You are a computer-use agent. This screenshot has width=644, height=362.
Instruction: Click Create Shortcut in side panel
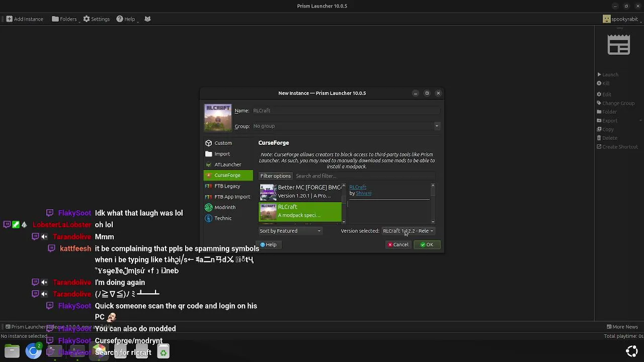pos(617,147)
